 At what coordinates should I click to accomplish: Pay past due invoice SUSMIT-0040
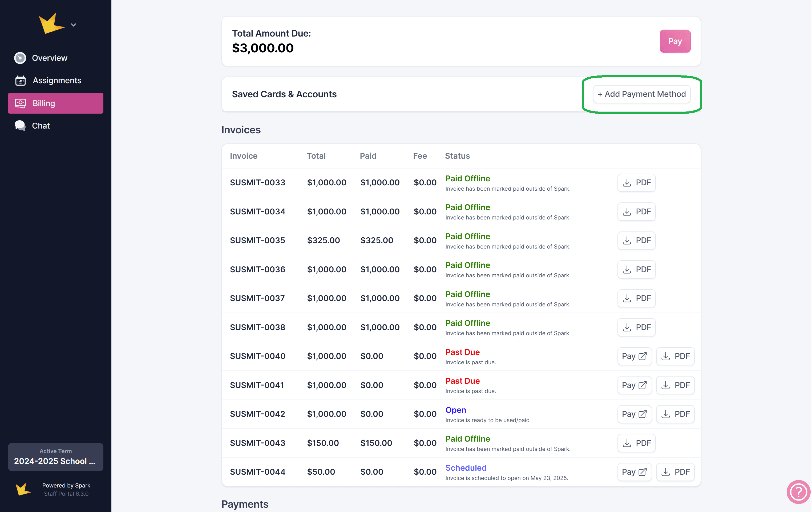[634, 356]
